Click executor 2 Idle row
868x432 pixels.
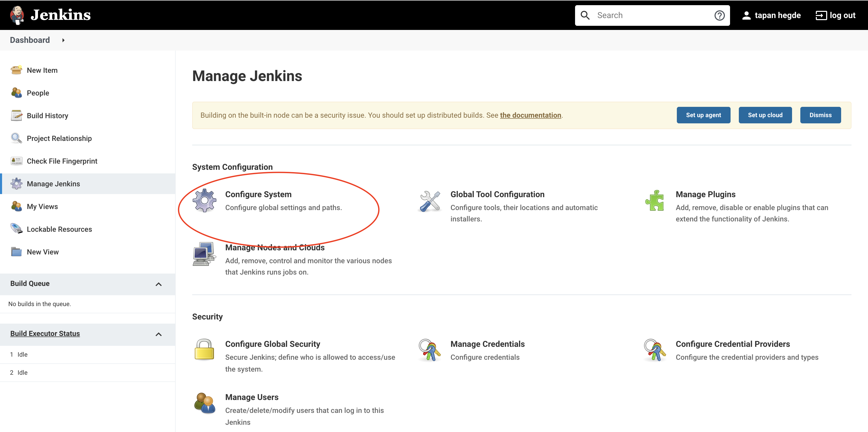(88, 373)
